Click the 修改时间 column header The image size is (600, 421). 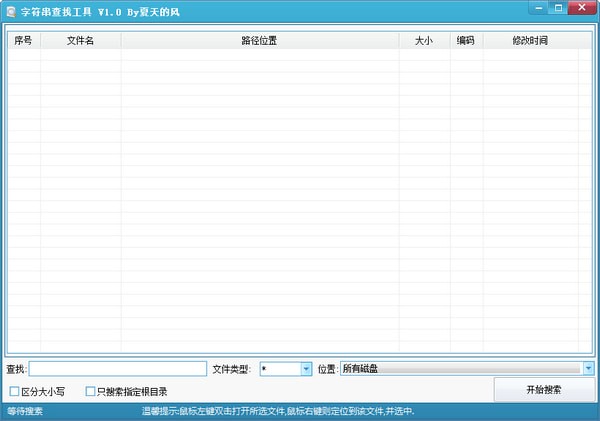coord(531,41)
